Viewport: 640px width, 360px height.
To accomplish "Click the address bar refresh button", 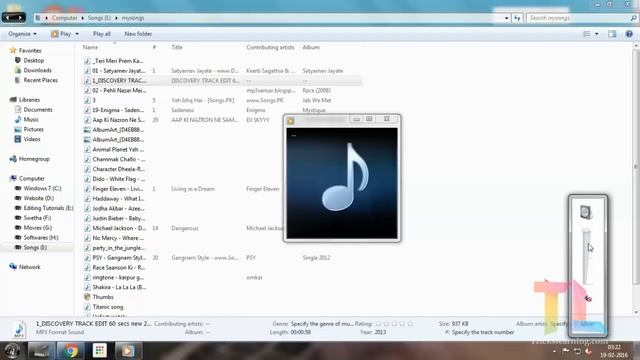I will (x=517, y=18).
